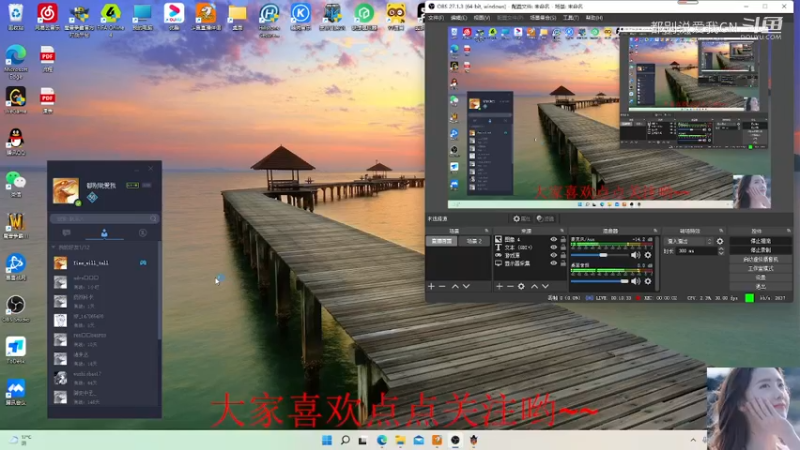Mute the 桌面音频 channel

click(x=636, y=281)
